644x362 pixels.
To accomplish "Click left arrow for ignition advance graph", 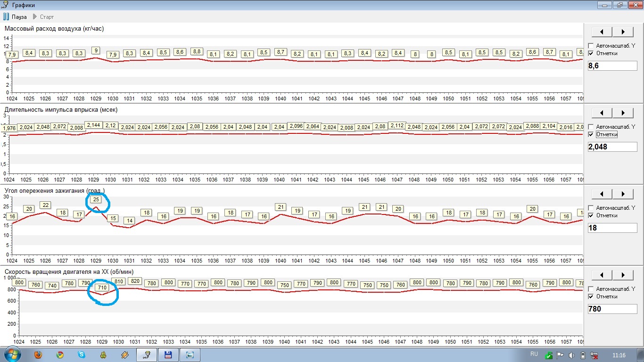I will point(602,194).
